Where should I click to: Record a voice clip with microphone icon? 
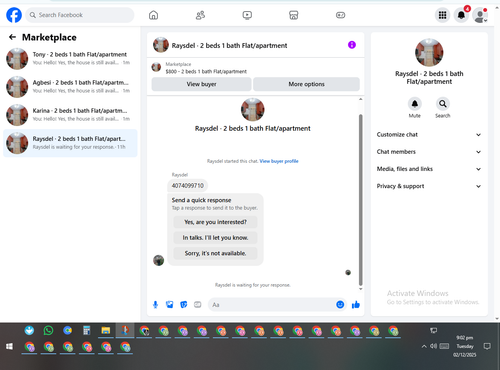(155, 304)
